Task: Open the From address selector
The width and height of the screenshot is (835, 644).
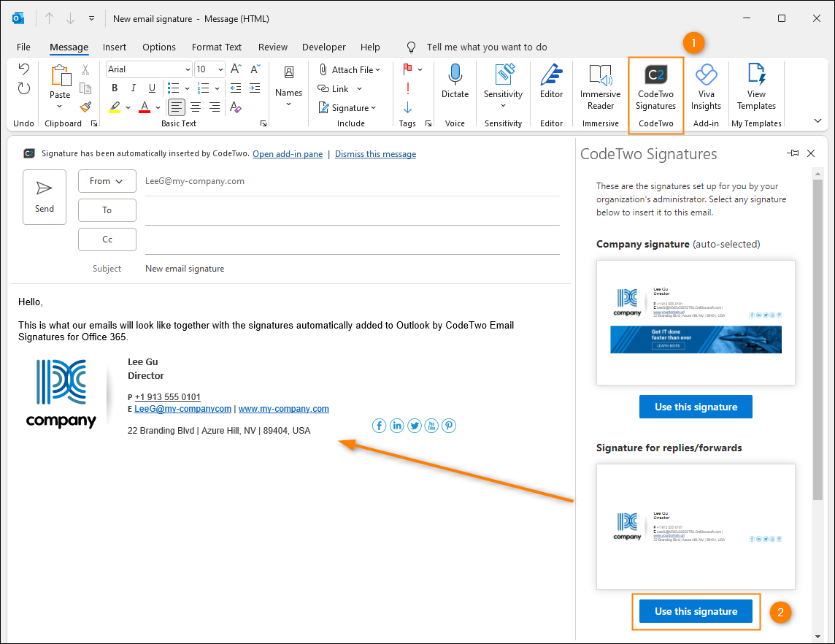Action: [x=107, y=180]
